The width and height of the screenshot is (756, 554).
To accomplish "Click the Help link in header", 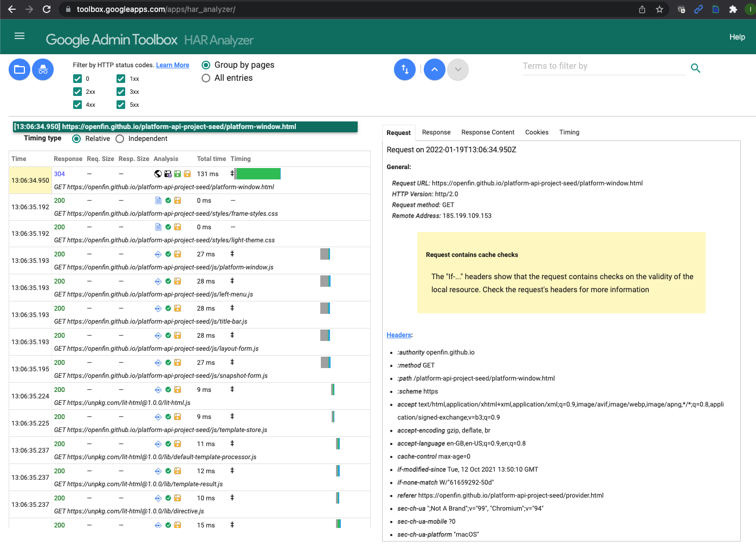I will [x=737, y=37].
